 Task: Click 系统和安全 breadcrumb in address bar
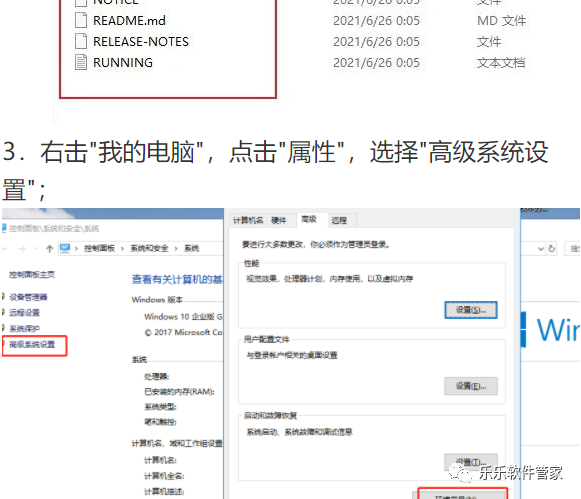[x=149, y=248]
